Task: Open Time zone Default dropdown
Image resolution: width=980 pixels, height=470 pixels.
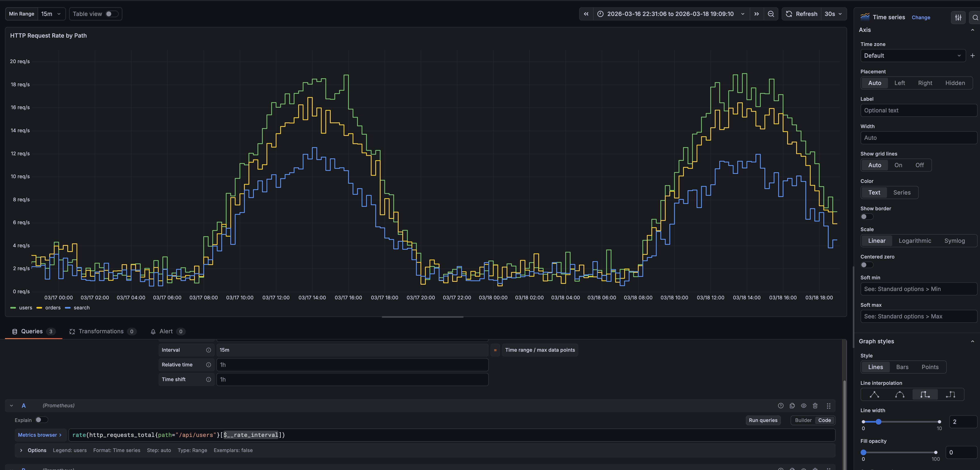Action: point(913,56)
